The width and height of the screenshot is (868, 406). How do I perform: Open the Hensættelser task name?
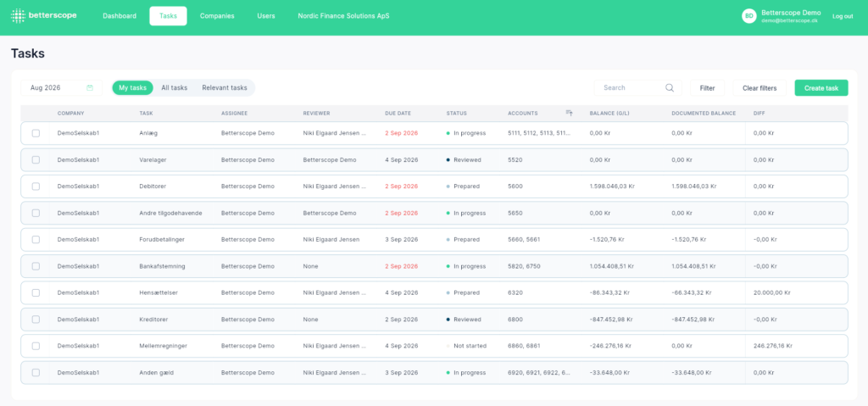pyautogui.click(x=158, y=292)
